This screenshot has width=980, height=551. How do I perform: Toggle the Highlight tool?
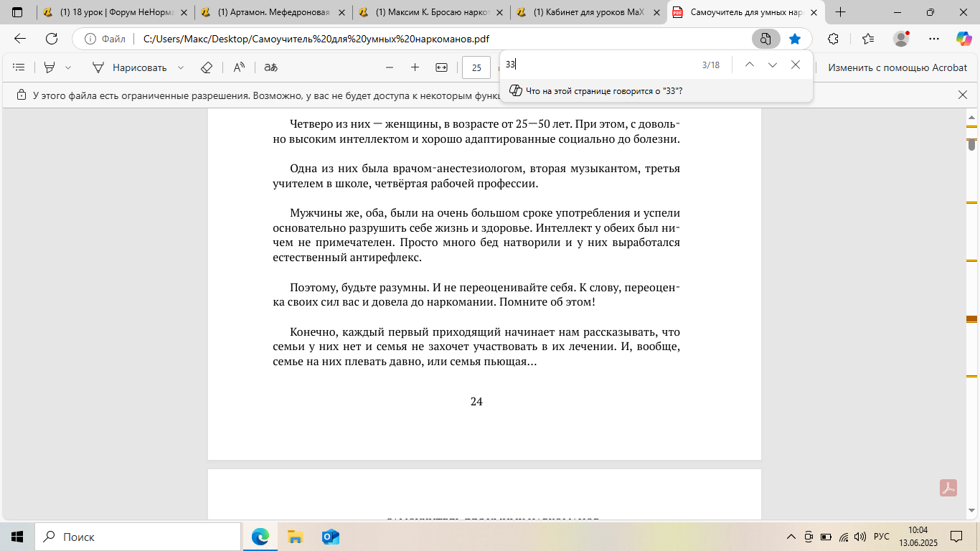(50, 67)
